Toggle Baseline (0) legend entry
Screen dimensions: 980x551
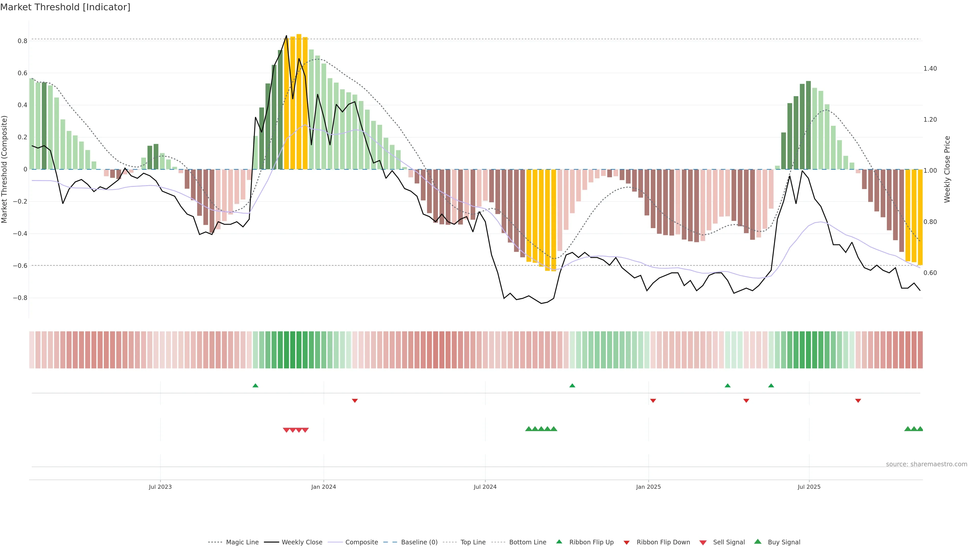point(419,542)
